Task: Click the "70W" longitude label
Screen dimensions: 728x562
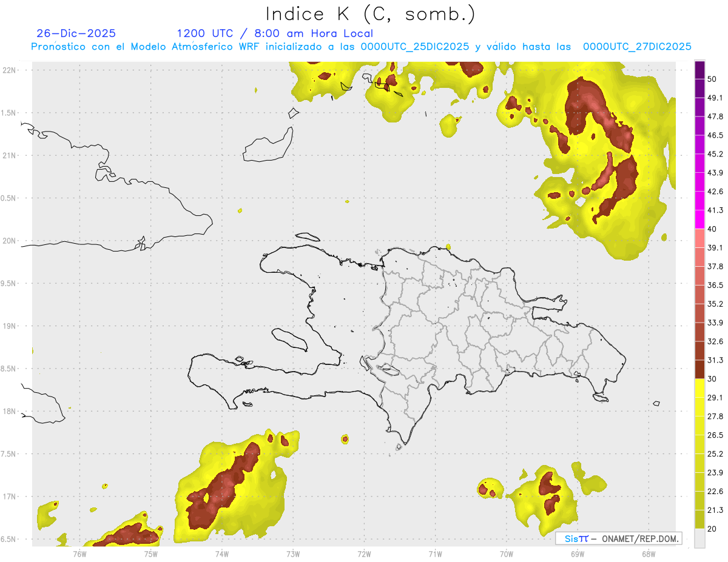Action: (507, 554)
